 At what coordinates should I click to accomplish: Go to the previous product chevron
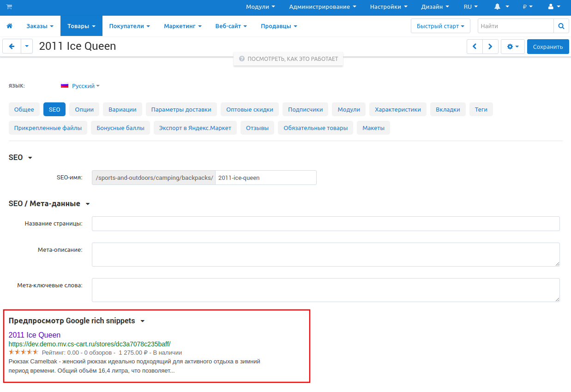[x=475, y=47]
